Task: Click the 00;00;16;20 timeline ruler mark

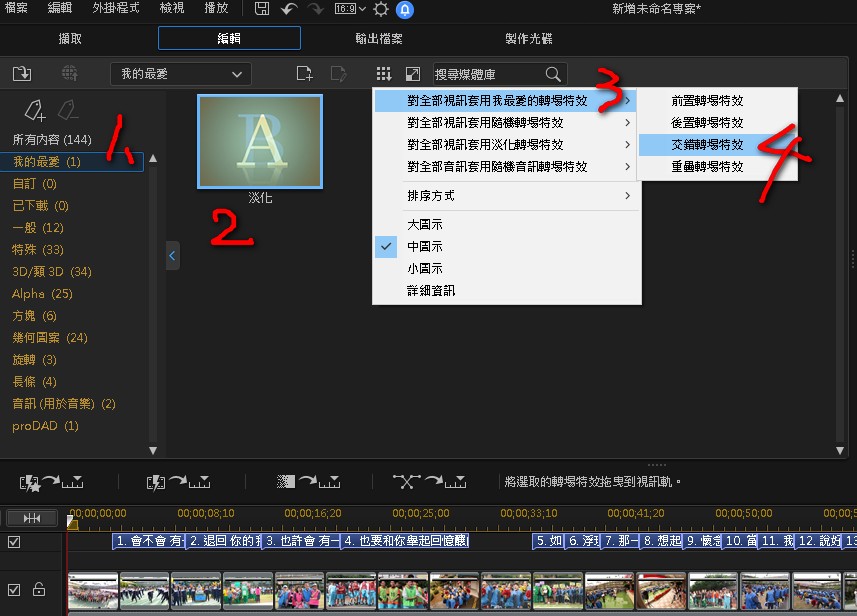Action: 313,513
